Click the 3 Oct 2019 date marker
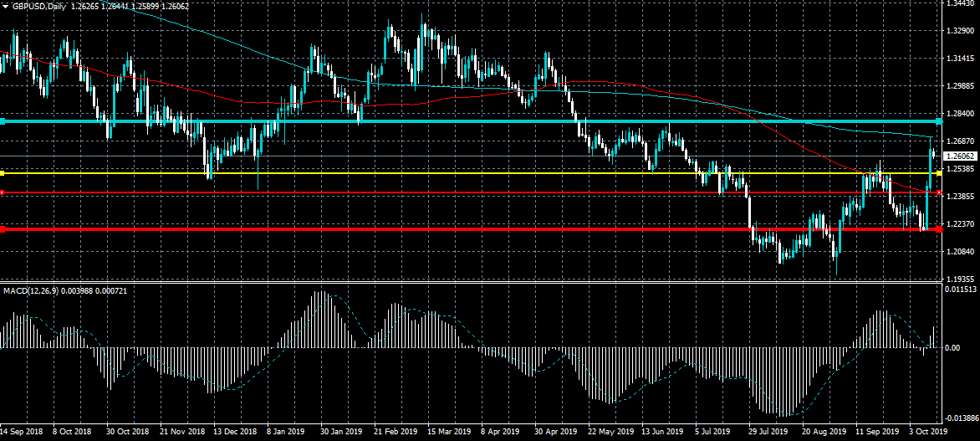Screen dimensions: 980x441 pos(928,432)
